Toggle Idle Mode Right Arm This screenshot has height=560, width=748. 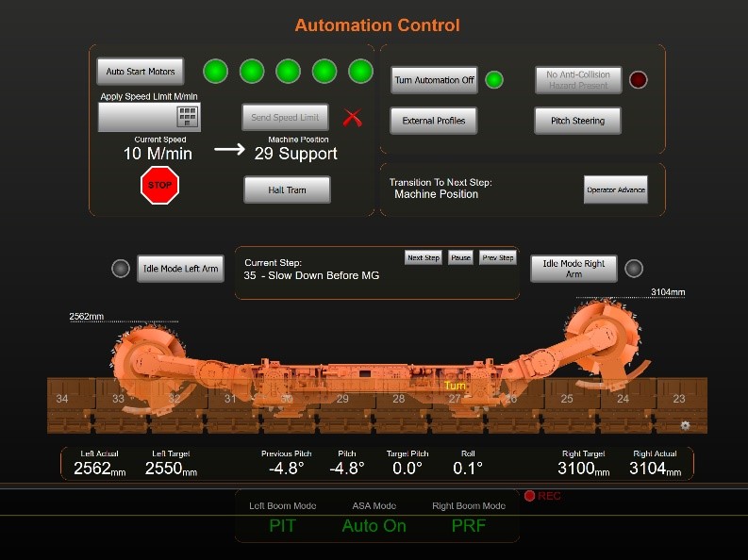pos(573,269)
